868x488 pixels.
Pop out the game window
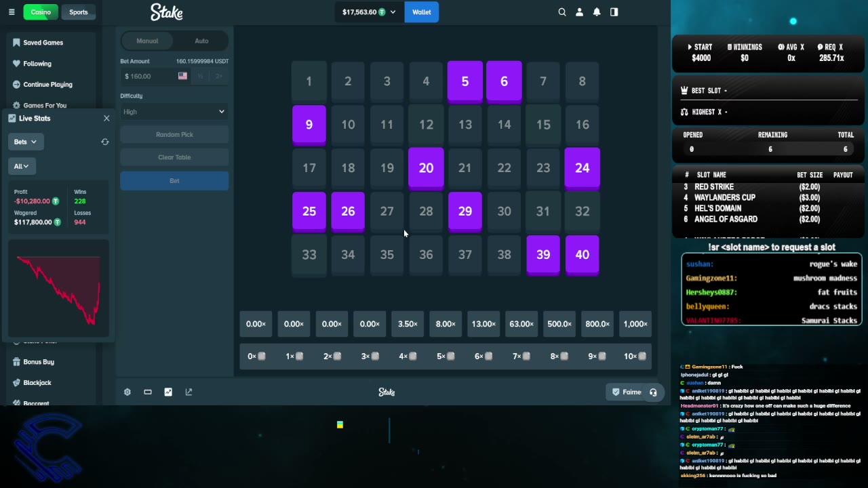point(189,392)
